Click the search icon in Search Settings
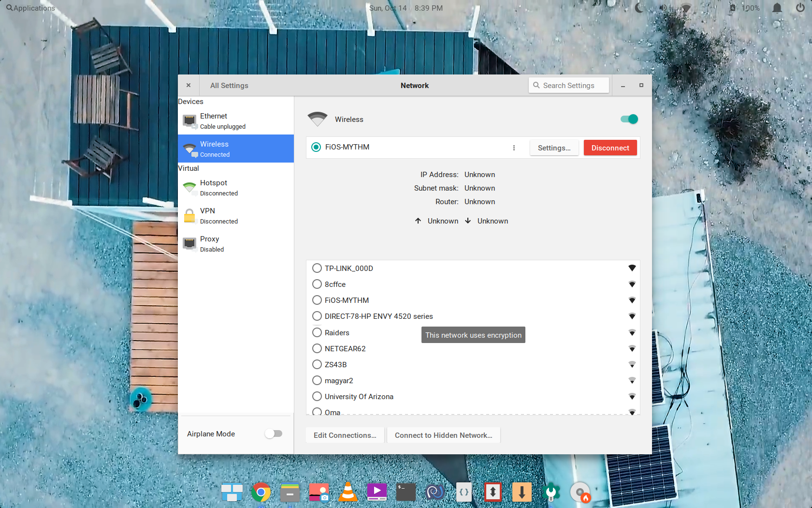 point(536,85)
